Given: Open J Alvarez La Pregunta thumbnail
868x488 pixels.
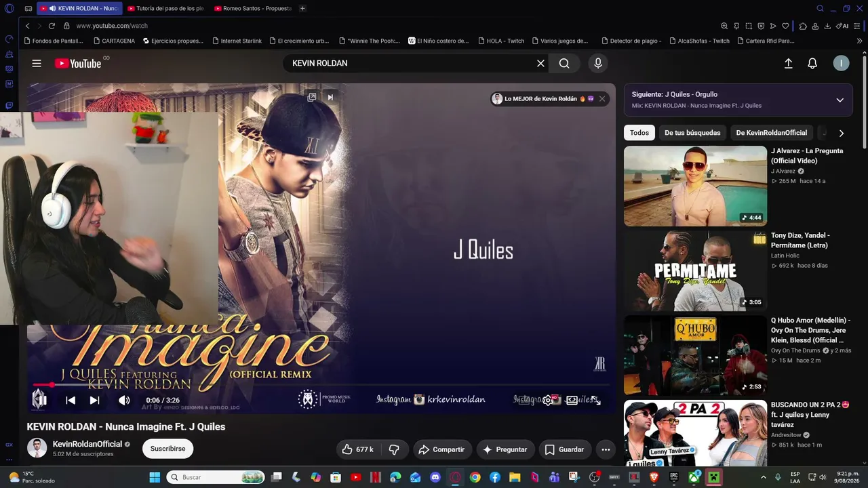Looking at the screenshot, I should (695, 186).
